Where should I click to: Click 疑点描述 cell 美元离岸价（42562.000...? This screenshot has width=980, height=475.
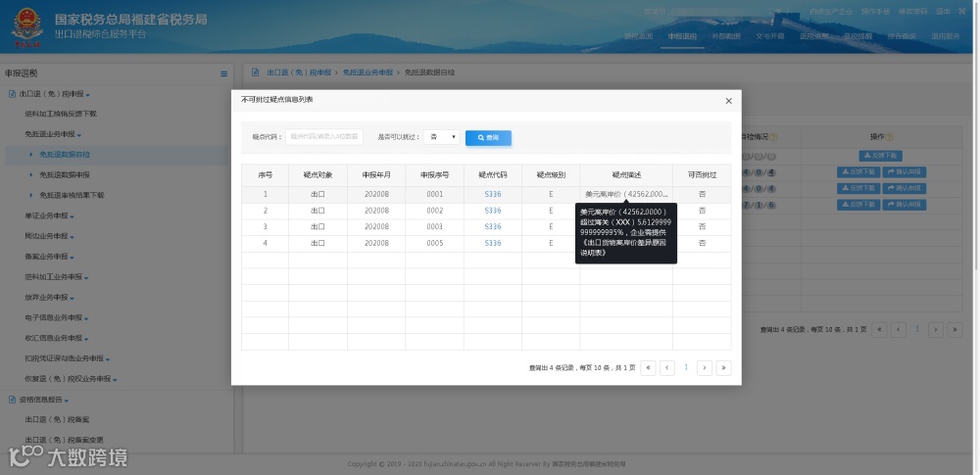point(626,194)
